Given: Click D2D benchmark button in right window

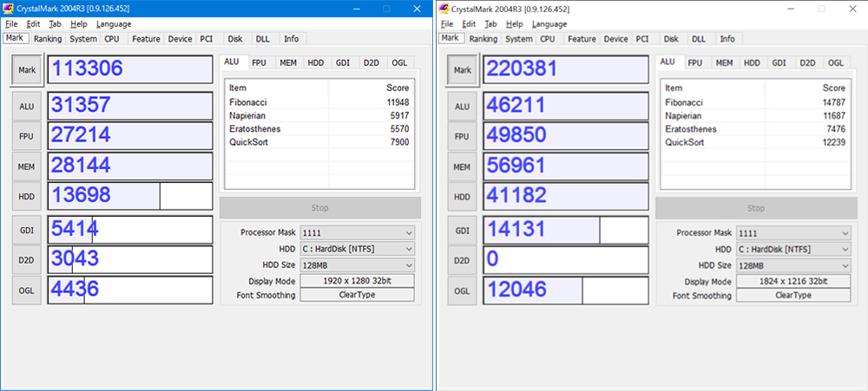Looking at the screenshot, I should (x=463, y=260).
